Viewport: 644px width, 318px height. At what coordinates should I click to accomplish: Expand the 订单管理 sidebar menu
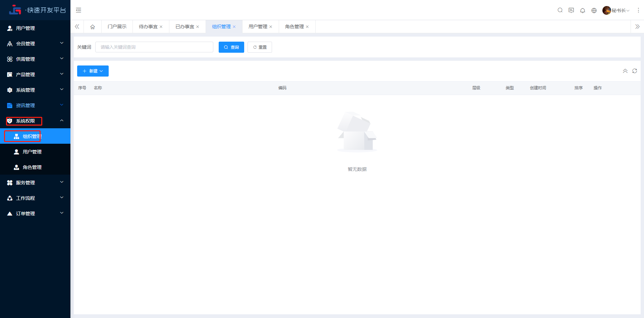point(35,214)
